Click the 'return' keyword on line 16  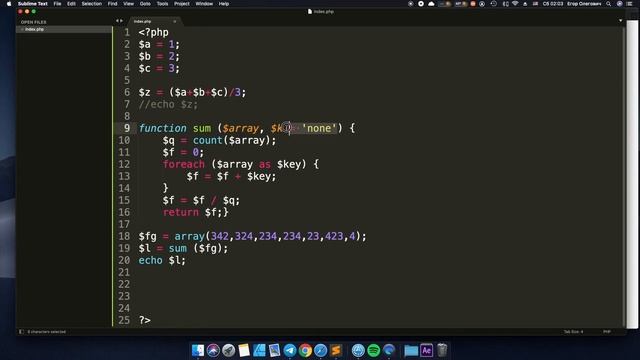coord(180,212)
